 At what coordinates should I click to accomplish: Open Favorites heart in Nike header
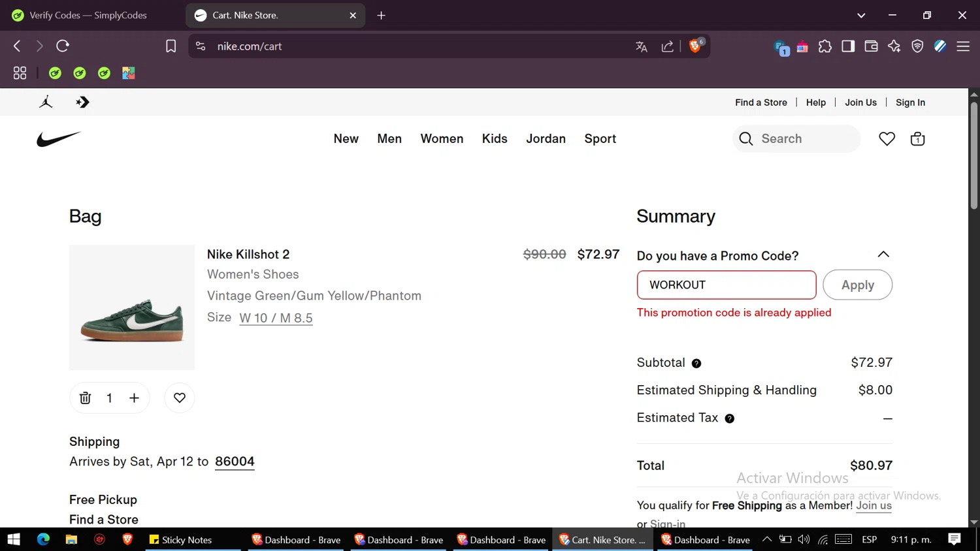(x=887, y=139)
